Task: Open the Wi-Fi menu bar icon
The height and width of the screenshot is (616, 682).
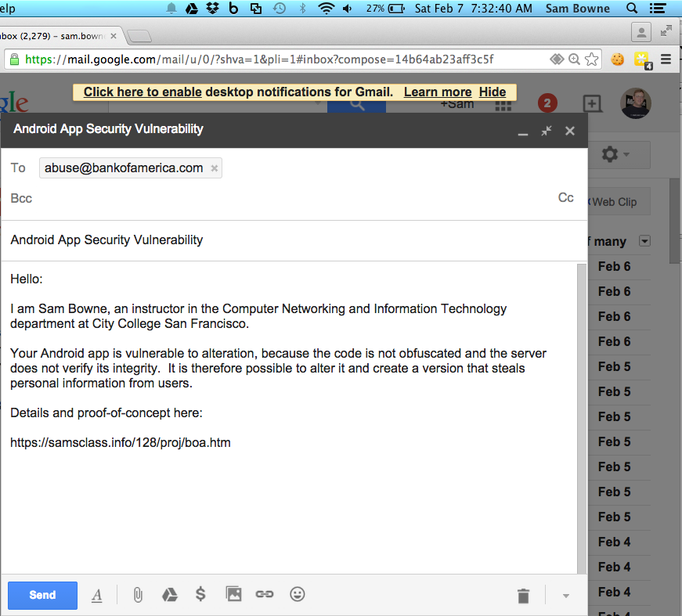Action: point(326,9)
